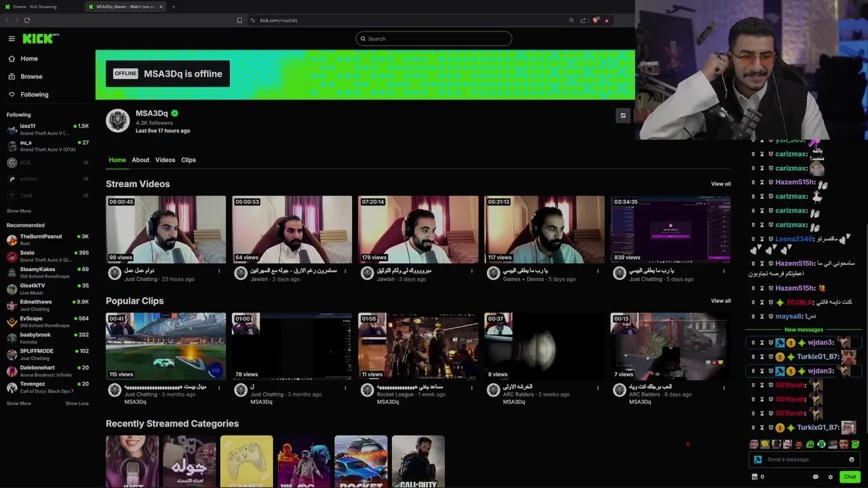The image size is (868, 488).
Task: Click View all for Stream Videos
Action: (721, 184)
